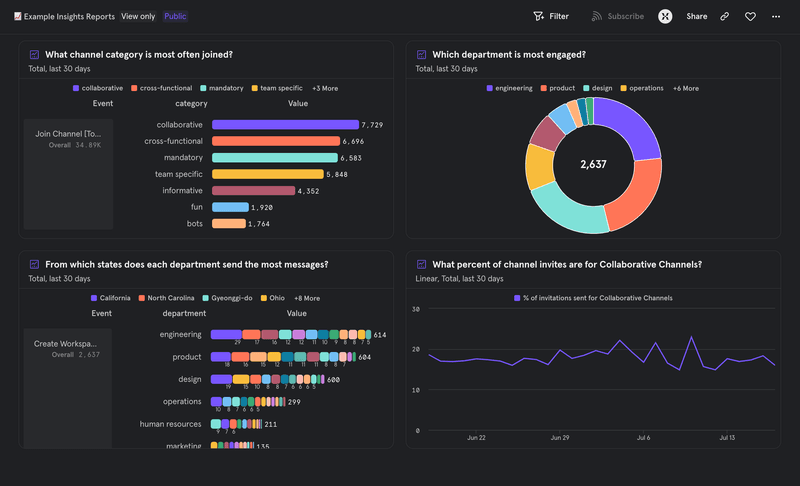Click the donut chart center total 2,637
The width and height of the screenshot is (800, 486).
tap(594, 164)
